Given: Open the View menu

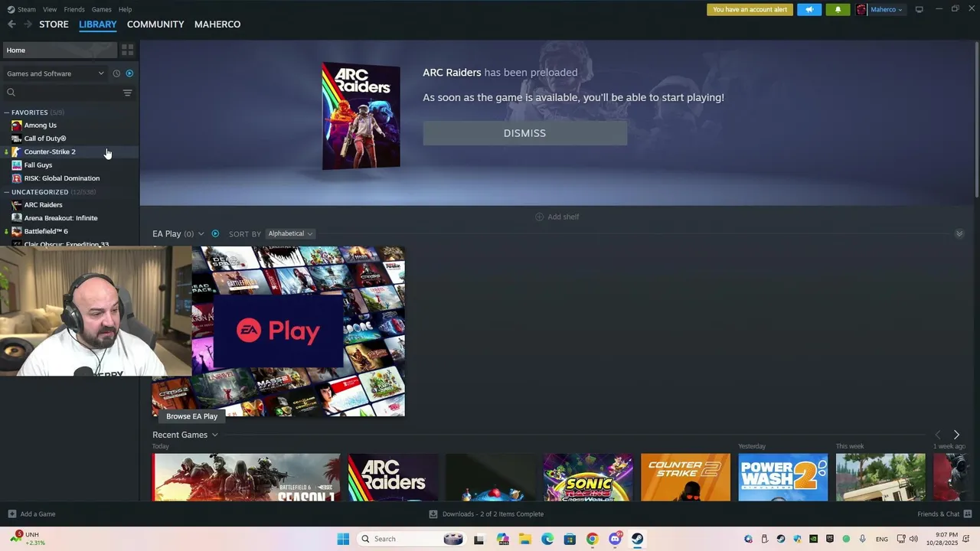Looking at the screenshot, I should [x=50, y=9].
